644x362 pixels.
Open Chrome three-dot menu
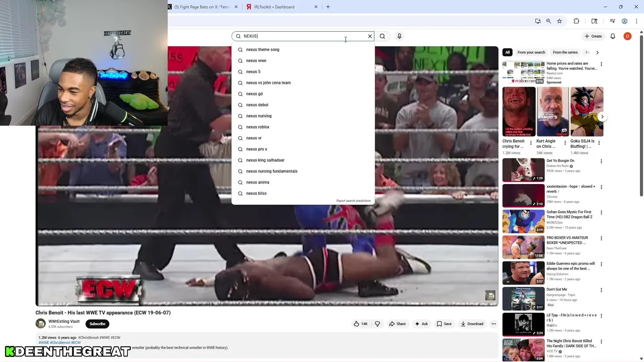pos(636,21)
